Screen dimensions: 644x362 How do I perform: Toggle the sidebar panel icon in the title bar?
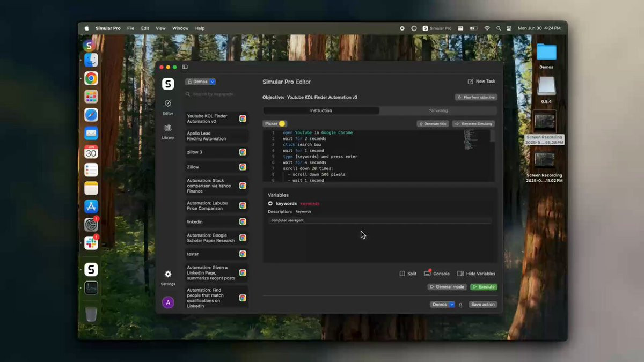185,67
